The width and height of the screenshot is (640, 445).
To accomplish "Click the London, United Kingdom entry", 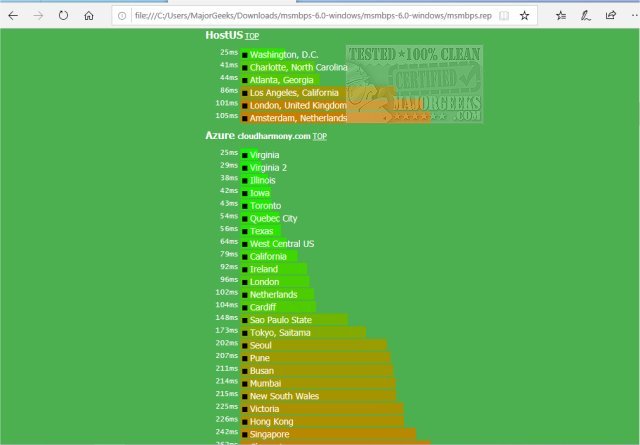I will tap(298, 105).
